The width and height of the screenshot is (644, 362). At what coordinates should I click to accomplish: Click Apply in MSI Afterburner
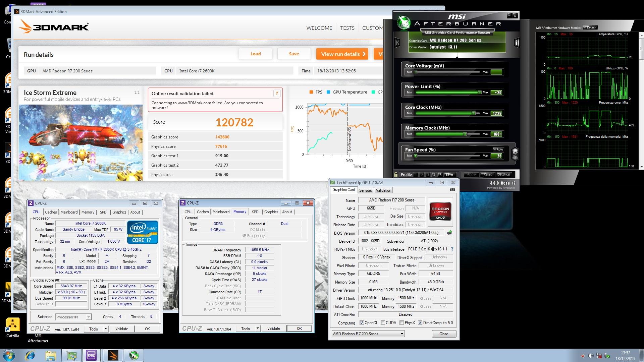(471, 174)
